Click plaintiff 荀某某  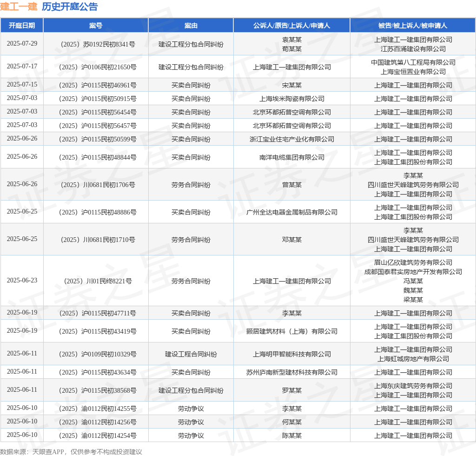click(x=292, y=49)
